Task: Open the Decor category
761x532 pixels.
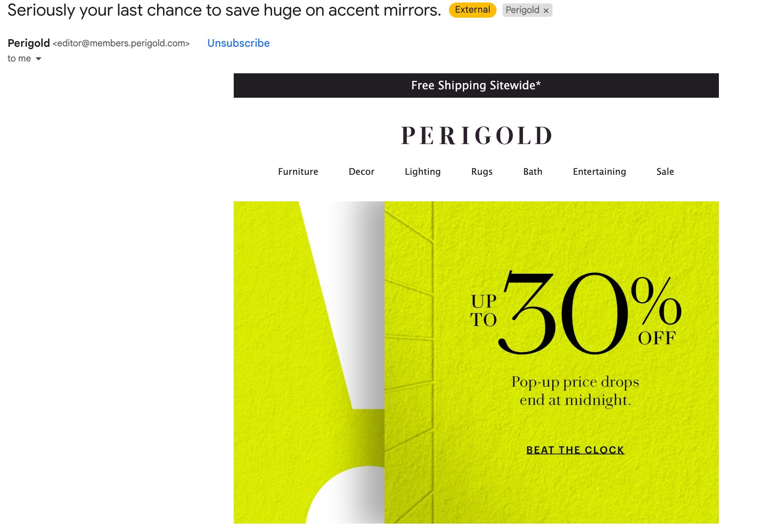Action: 361,171
